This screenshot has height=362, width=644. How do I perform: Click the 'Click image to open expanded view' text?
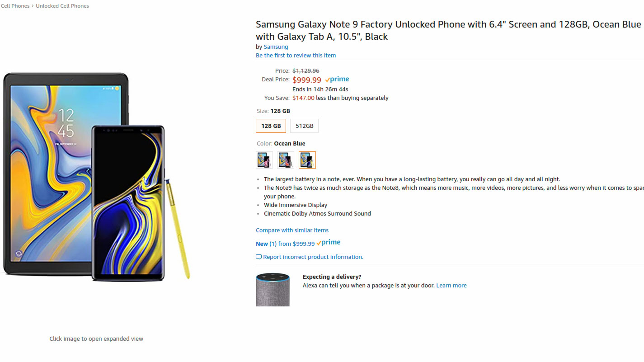96,338
